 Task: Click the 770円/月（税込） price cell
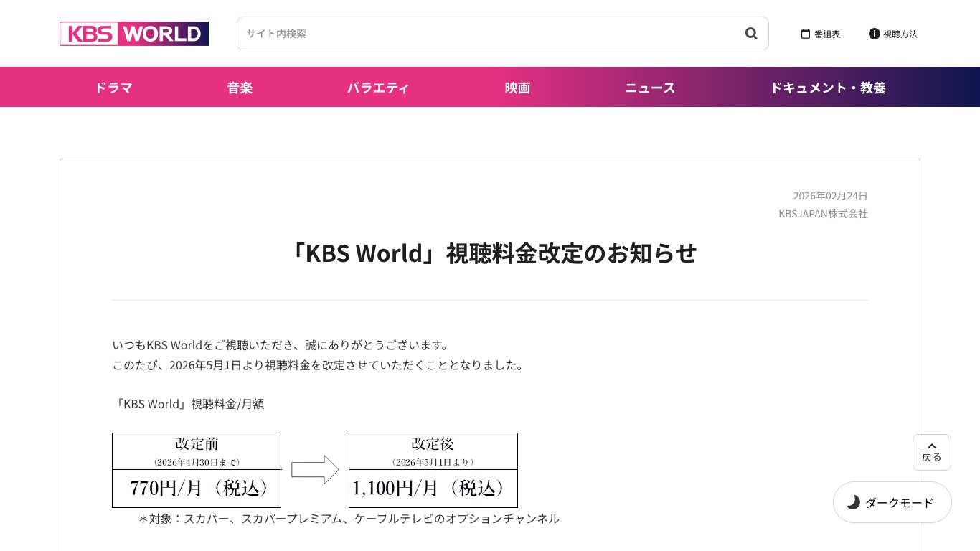(x=197, y=489)
